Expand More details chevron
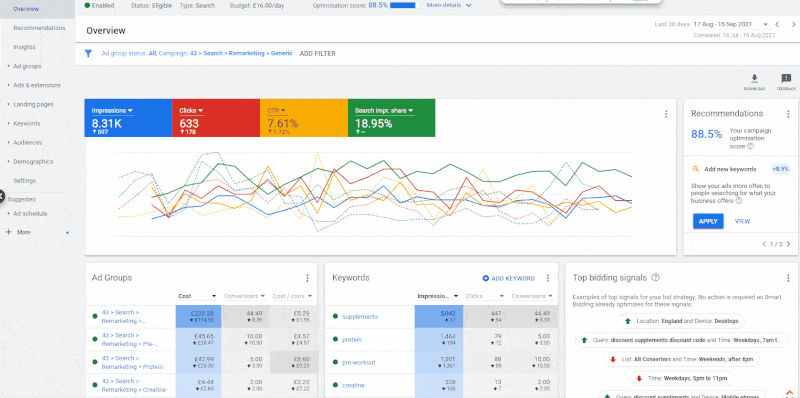Screen dimensions: 800x398 coord(468,6)
